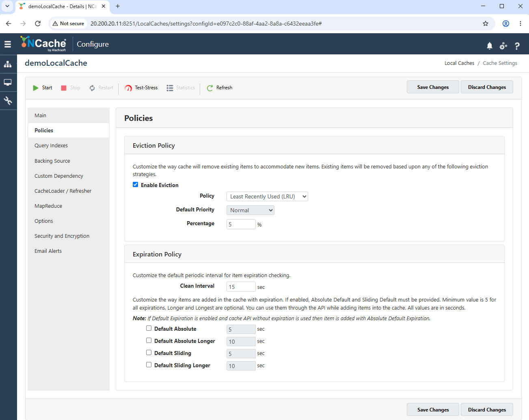Open the cluster topology sidebar icon
This screenshot has height=420, width=529.
(x=8, y=64)
